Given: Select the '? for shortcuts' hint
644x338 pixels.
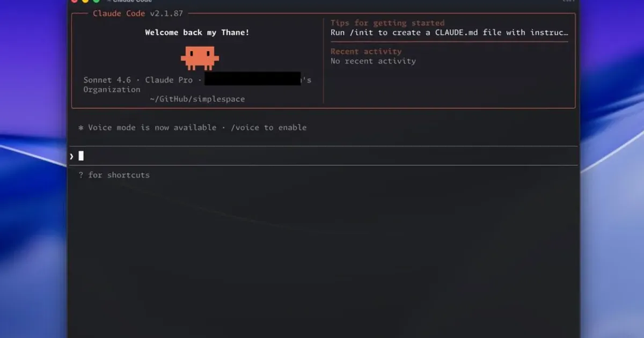Looking at the screenshot, I should pyautogui.click(x=114, y=175).
